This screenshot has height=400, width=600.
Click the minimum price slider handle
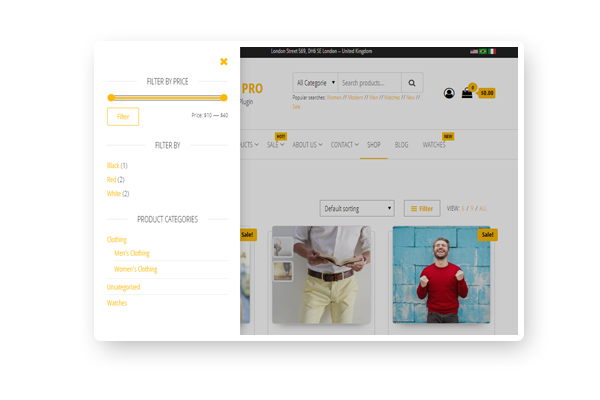[111, 98]
